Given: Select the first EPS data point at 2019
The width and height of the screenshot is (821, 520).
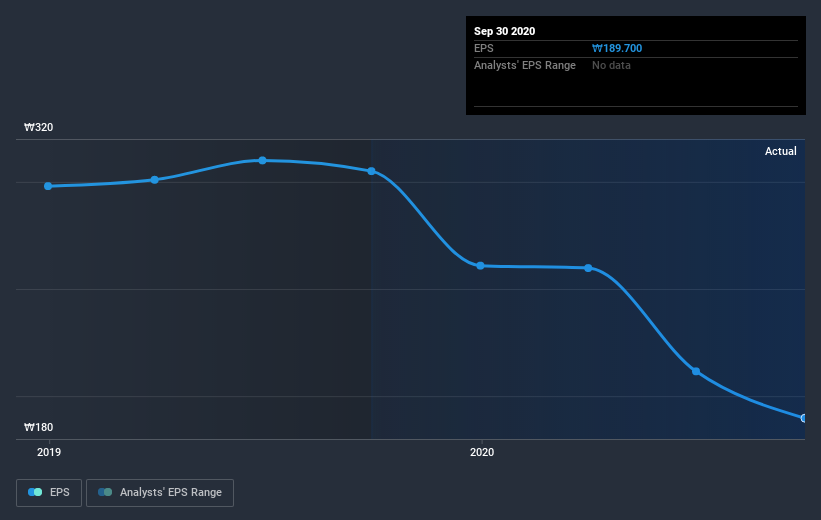Looking at the screenshot, I should pos(48,186).
